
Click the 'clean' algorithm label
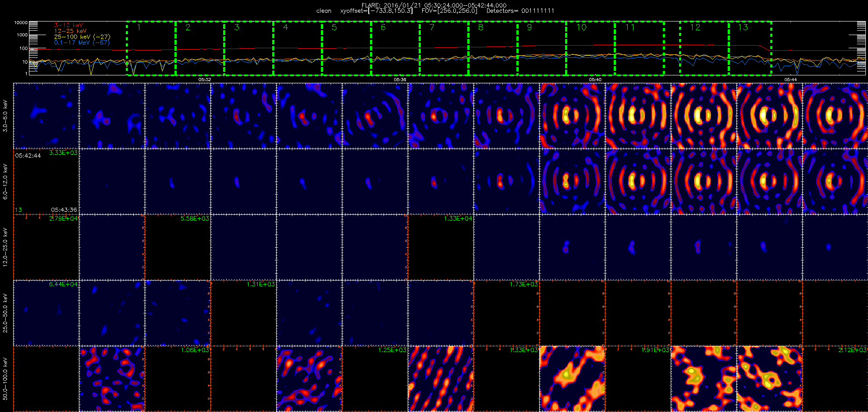(x=324, y=11)
